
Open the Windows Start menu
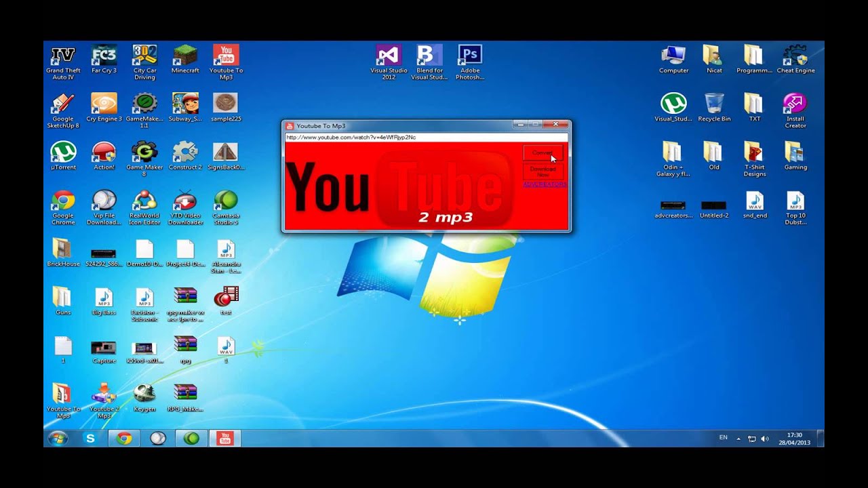[x=58, y=439]
